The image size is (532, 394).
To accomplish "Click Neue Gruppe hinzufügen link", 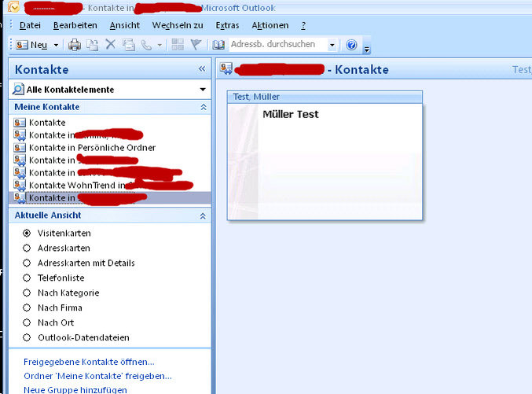I will [x=75, y=390].
